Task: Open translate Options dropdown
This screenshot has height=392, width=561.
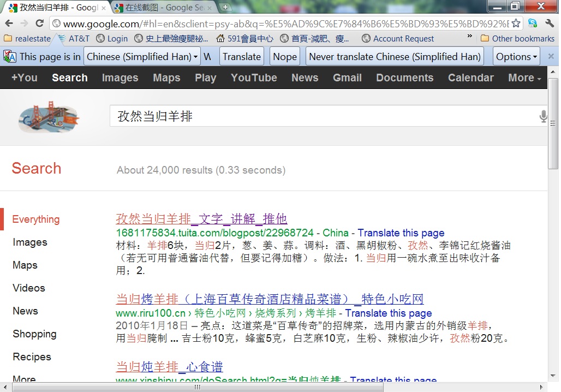Action: point(516,57)
